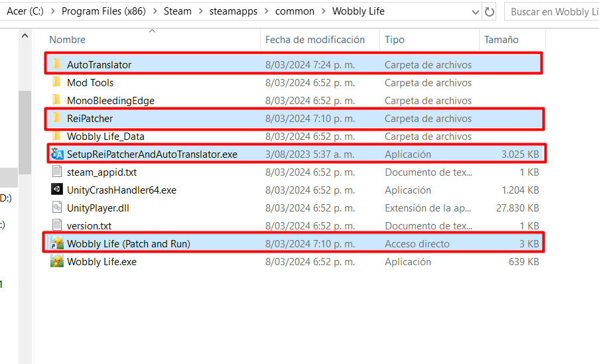Select the MonoBleedingEdge name text
The width and height of the screenshot is (599, 364).
pos(111,101)
